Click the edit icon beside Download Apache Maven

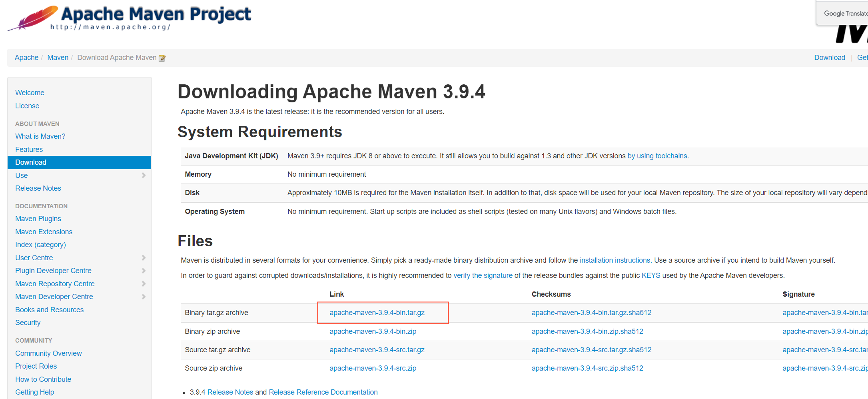coord(162,58)
